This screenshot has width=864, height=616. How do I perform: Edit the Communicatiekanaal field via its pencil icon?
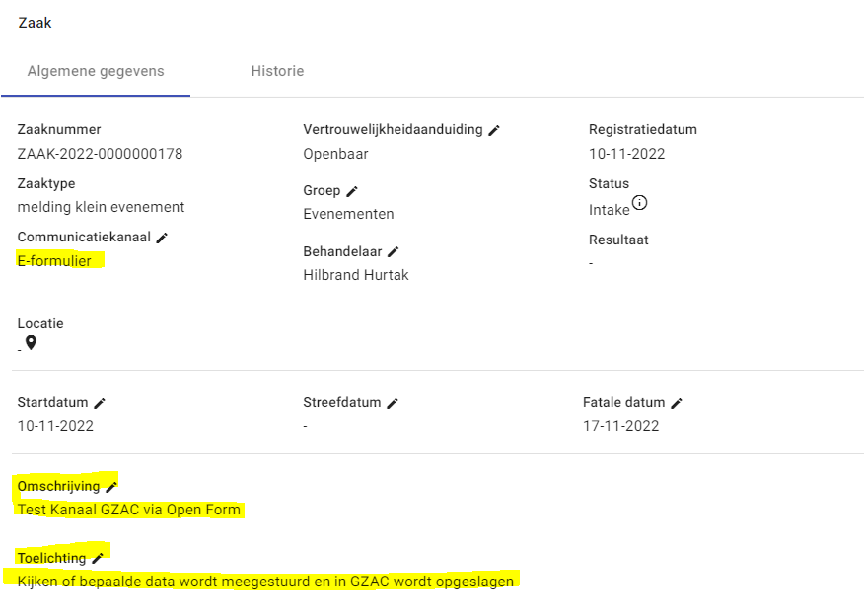(x=163, y=237)
